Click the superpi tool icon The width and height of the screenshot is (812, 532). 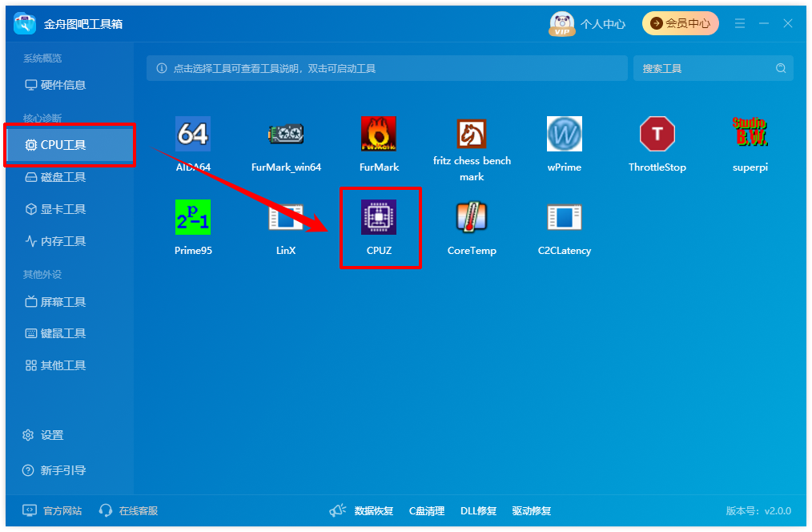pos(750,131)
